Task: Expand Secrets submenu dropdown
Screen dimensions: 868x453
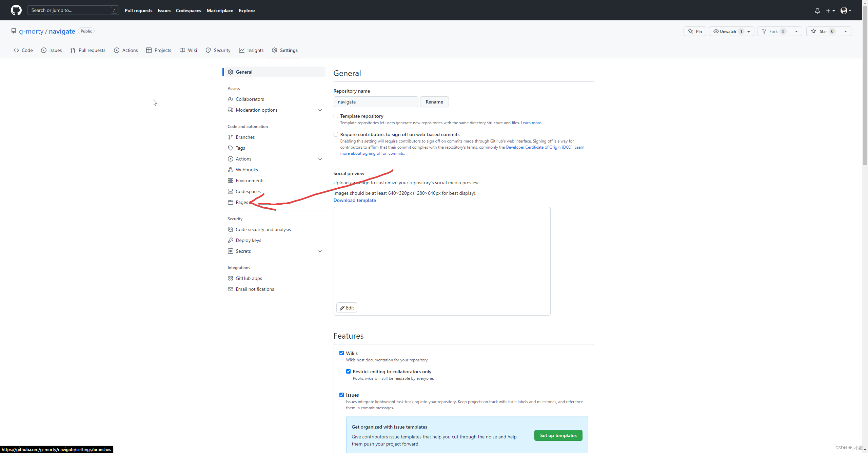Action: tap(320, 251)
